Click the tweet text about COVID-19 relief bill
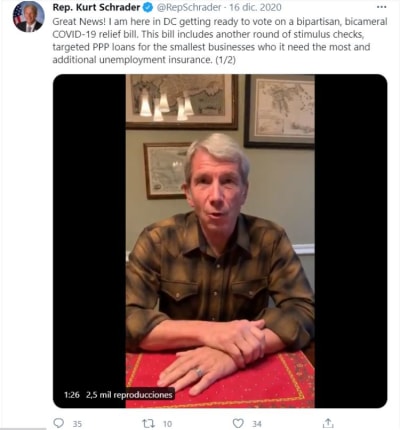The image size is (400, 430). point(220,41)
